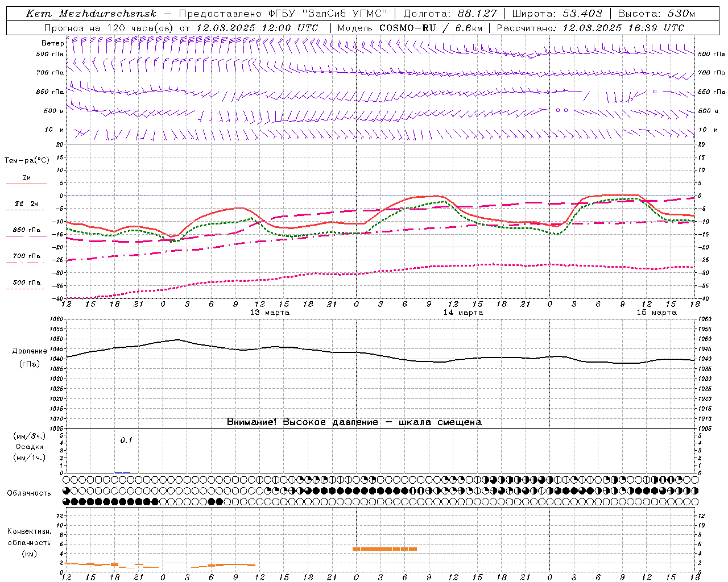Viewport: 728px width, 582px height.
Task: Click the 'Конвективн.' convective cloud label
Action: (x=30, y=531)
